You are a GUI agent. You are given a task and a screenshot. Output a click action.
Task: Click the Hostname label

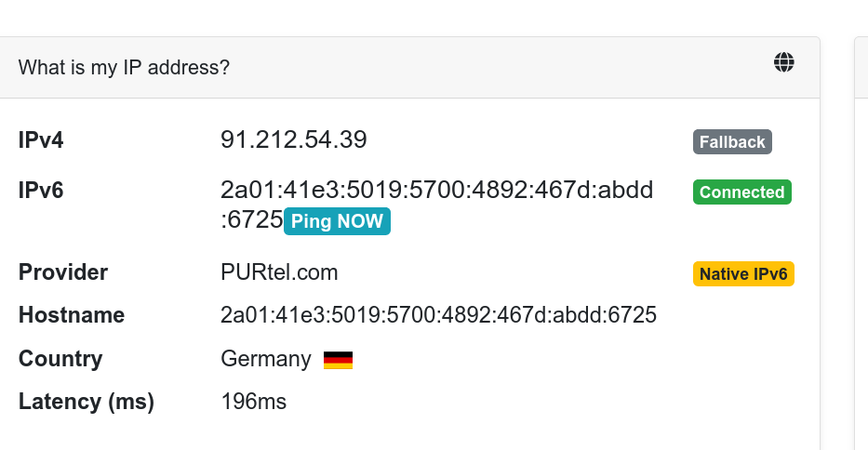point(72,315)
